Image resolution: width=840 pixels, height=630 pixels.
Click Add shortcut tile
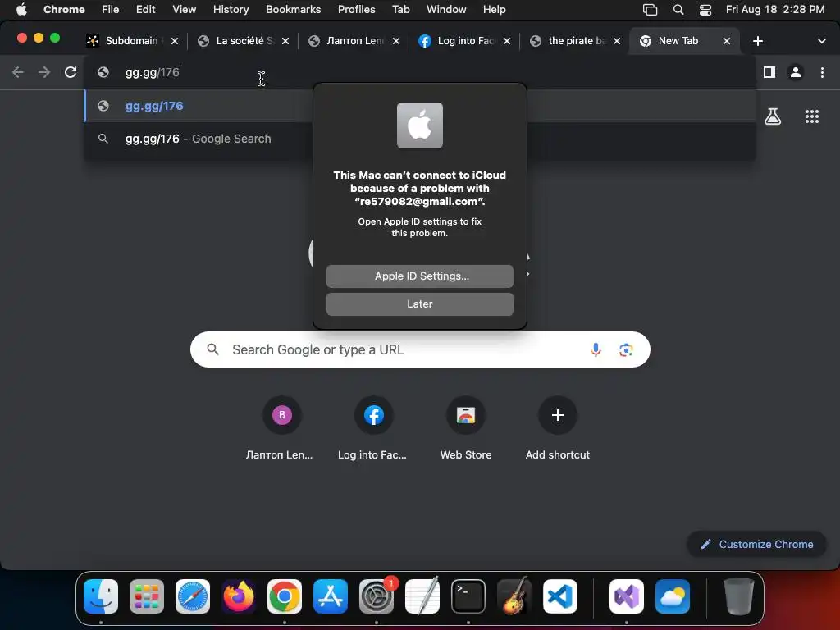tap(558, 429)
